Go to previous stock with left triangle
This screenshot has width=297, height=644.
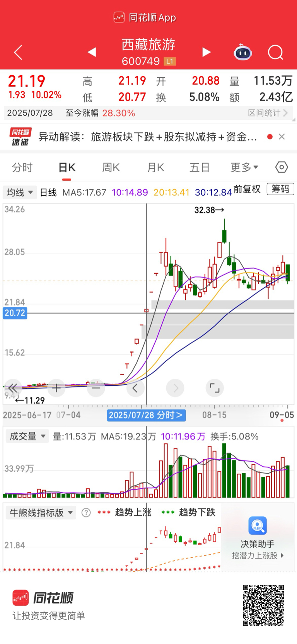92,52
